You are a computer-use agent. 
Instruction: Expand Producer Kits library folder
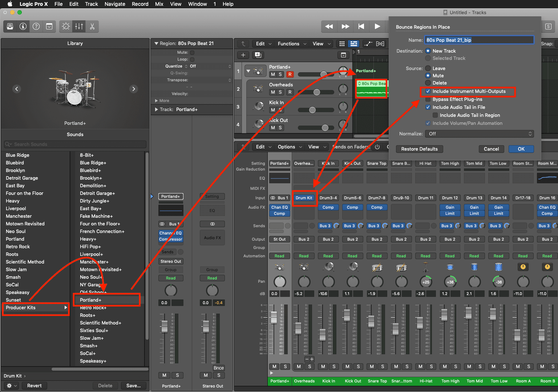tap(35, 308)
